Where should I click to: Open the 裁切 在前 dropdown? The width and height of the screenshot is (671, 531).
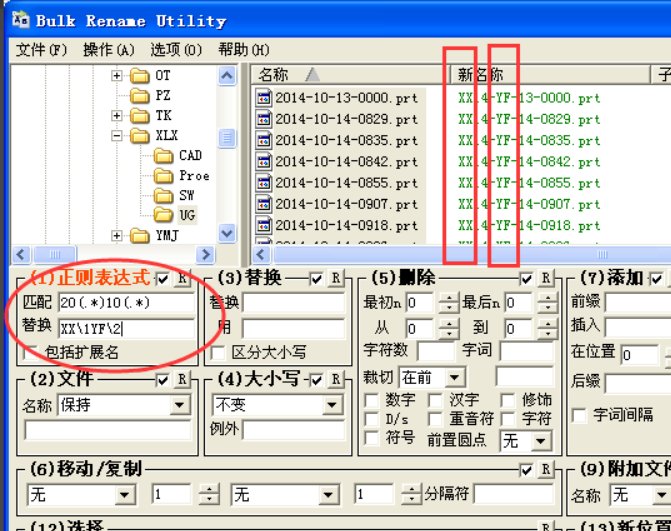point(454,378)
